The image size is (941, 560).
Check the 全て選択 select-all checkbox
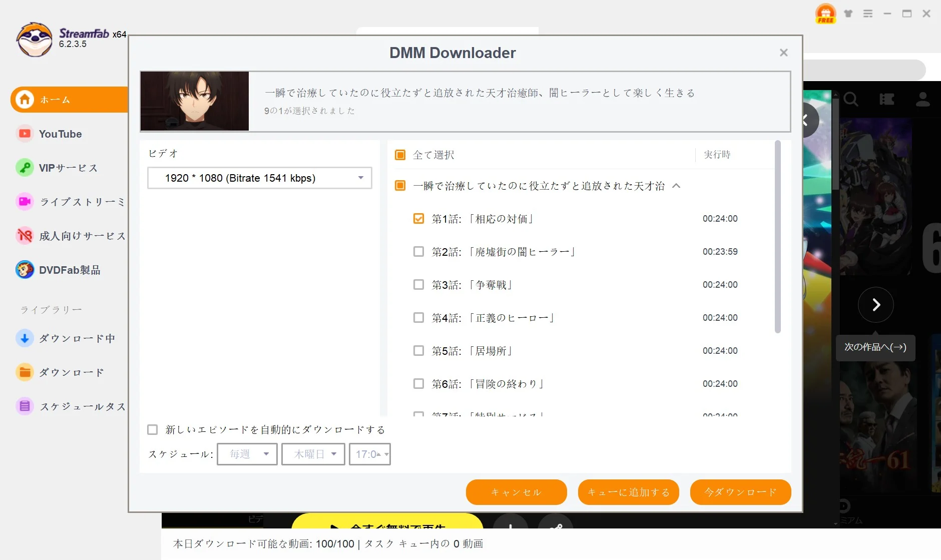(400, 155)
